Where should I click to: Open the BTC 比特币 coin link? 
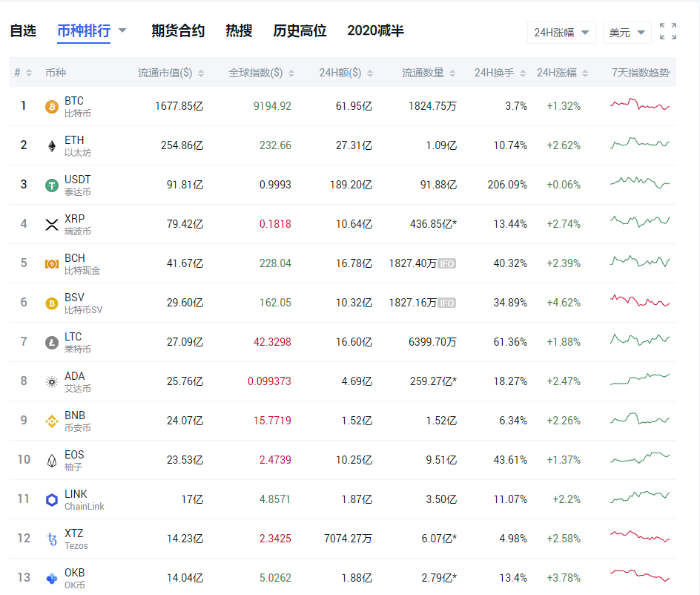[77, 107]
